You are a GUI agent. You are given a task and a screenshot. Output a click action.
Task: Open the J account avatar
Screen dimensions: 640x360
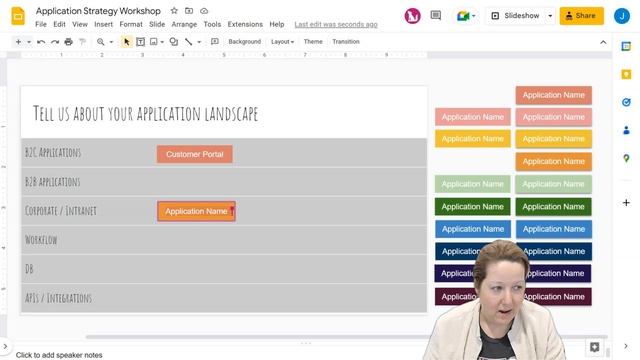pos(622,16)
